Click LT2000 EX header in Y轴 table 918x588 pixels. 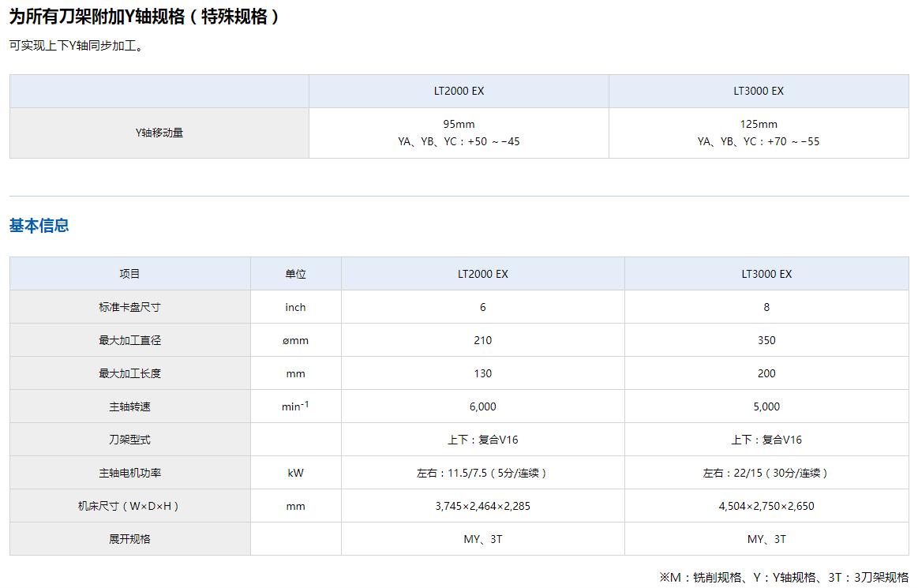[459, 91]
